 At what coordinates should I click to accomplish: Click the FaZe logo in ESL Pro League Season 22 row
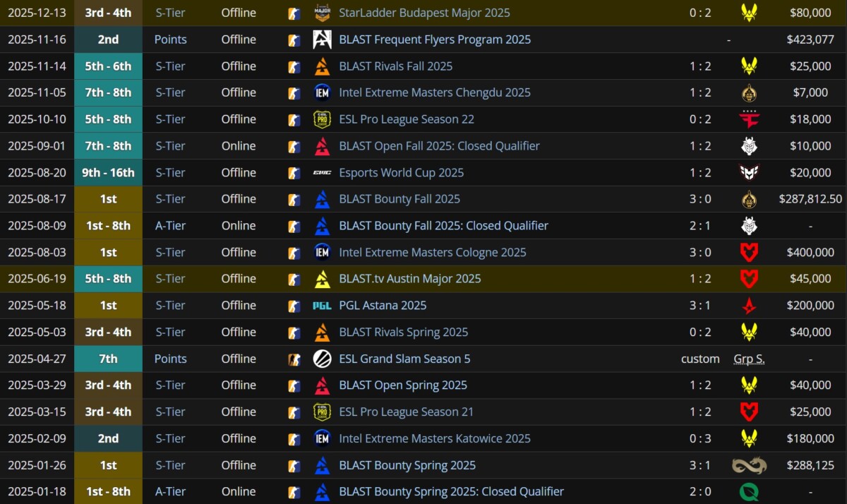pyautogui.click(x=749, y=119)
